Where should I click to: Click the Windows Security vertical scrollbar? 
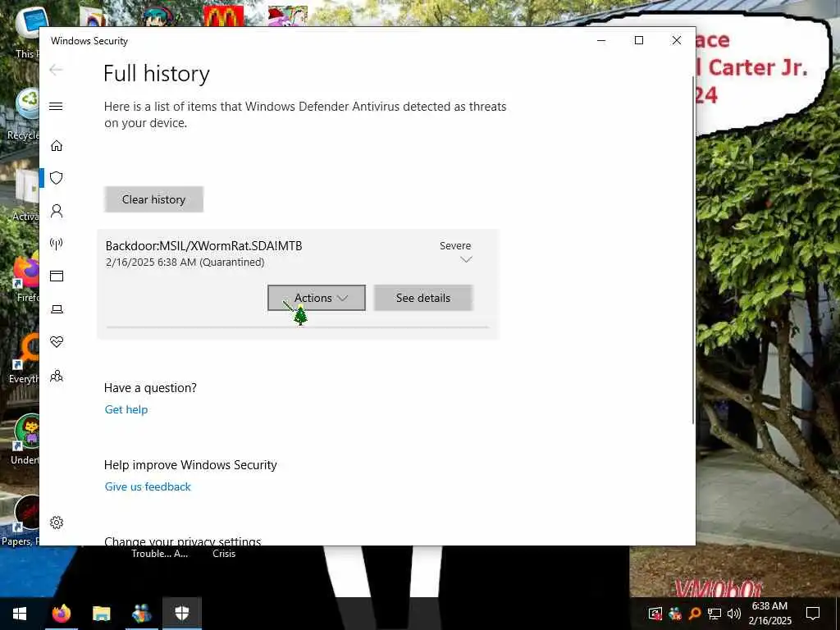click(x=694, y=249)
